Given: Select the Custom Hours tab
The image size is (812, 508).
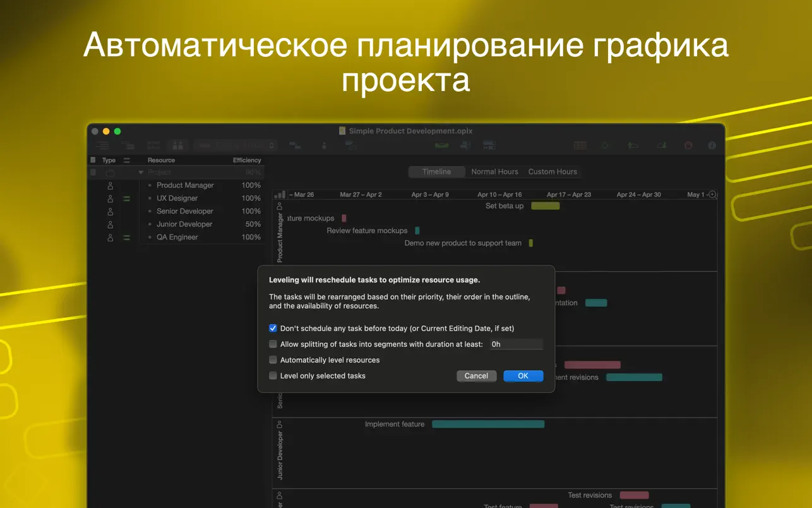Looking at the screenshot, I should coord(552,172).
